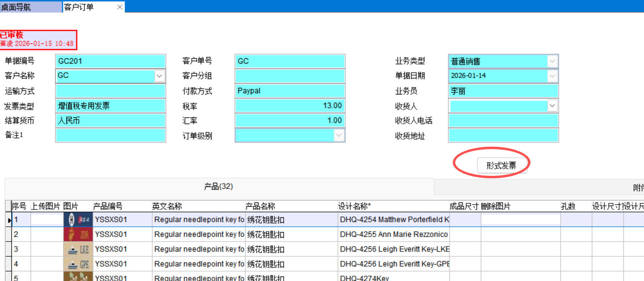Open the 客户名称 dropdown
Viewport: 644px width, 281px height.
[160, 76]
